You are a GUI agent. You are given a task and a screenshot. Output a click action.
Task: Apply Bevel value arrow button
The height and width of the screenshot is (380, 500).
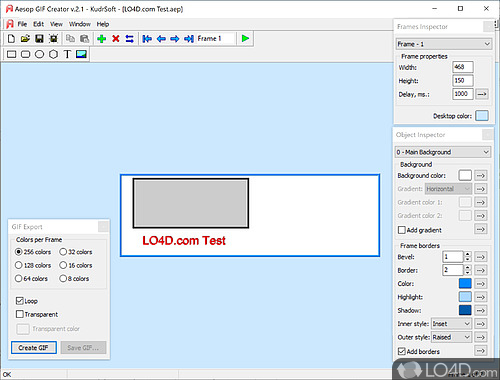(481, 257)
